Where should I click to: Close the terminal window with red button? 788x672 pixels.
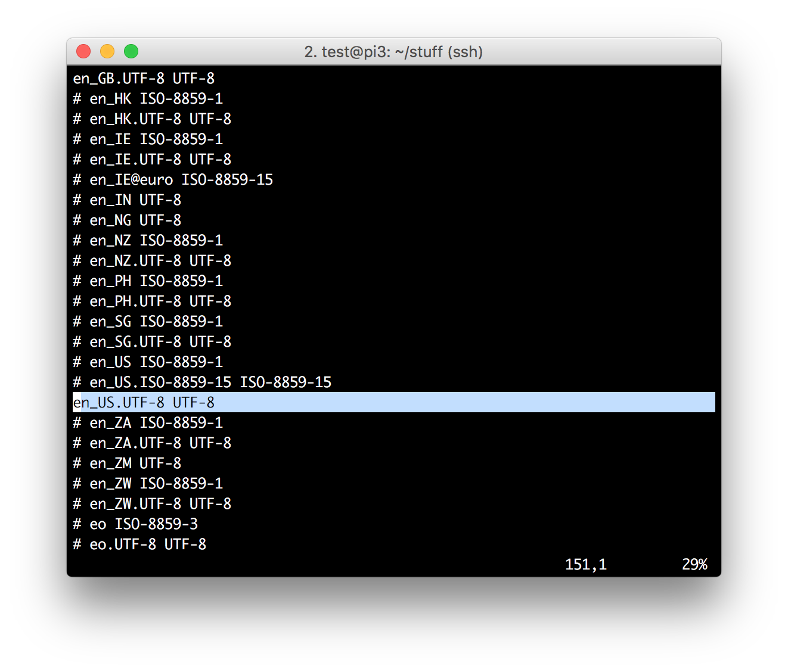[x=83, y=52]
